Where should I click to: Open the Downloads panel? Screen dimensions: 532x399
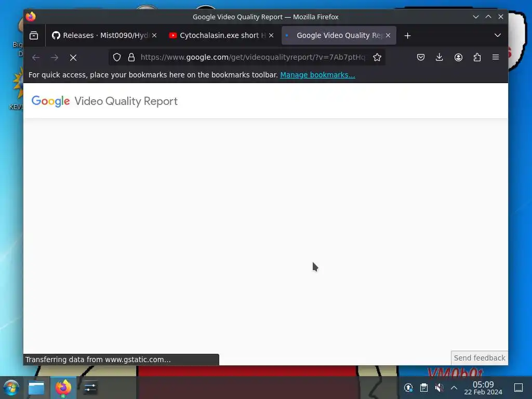point(440,57)
